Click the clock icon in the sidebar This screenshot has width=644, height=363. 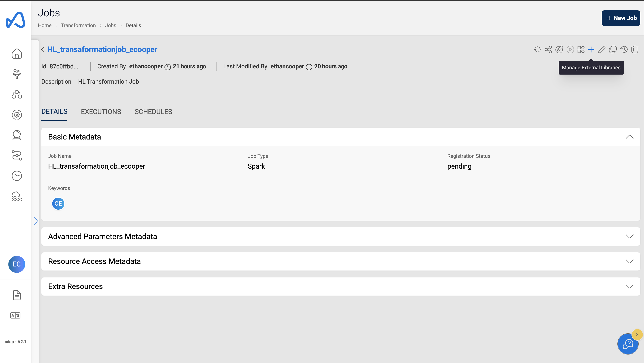coord(17,176)
